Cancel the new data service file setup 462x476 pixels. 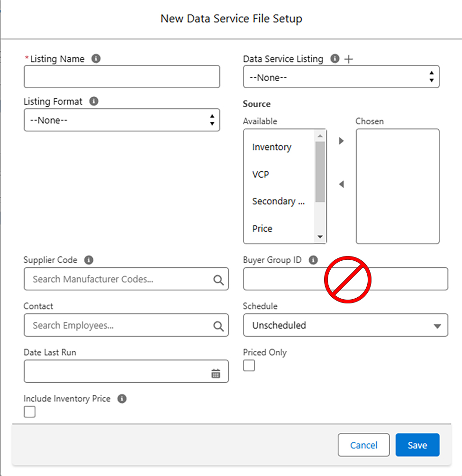(364, 445)
